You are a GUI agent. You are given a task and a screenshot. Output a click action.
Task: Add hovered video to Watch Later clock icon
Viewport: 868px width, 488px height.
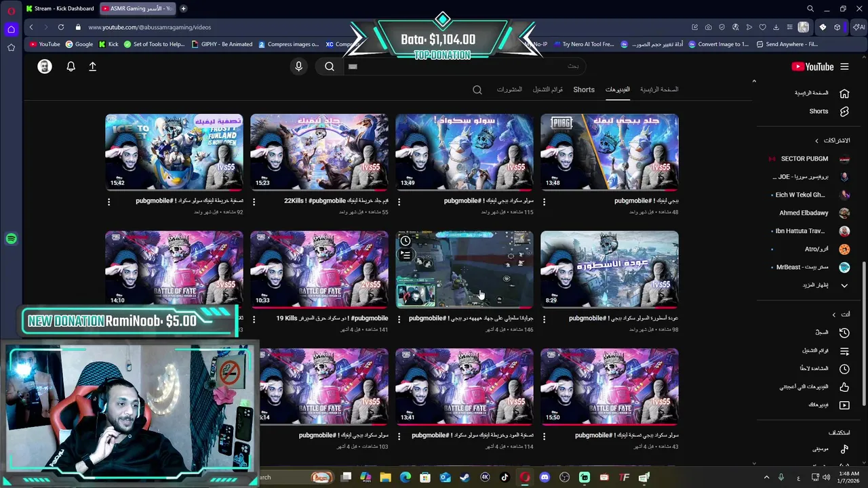pyautogui.click(x=406, y=241)
